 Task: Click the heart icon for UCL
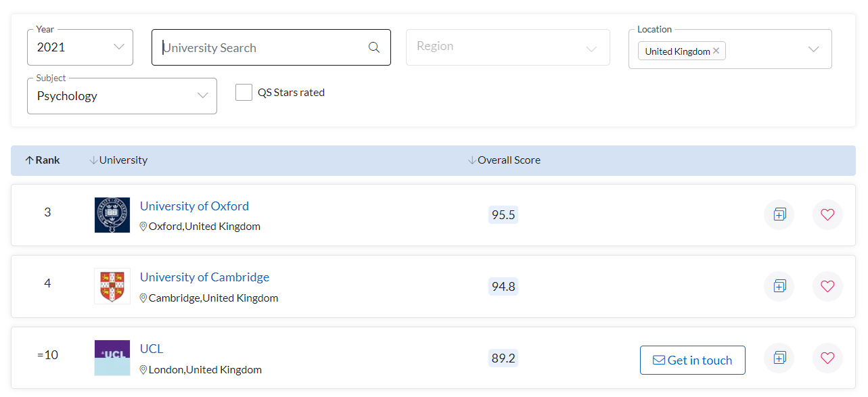(x=827, y=358)
